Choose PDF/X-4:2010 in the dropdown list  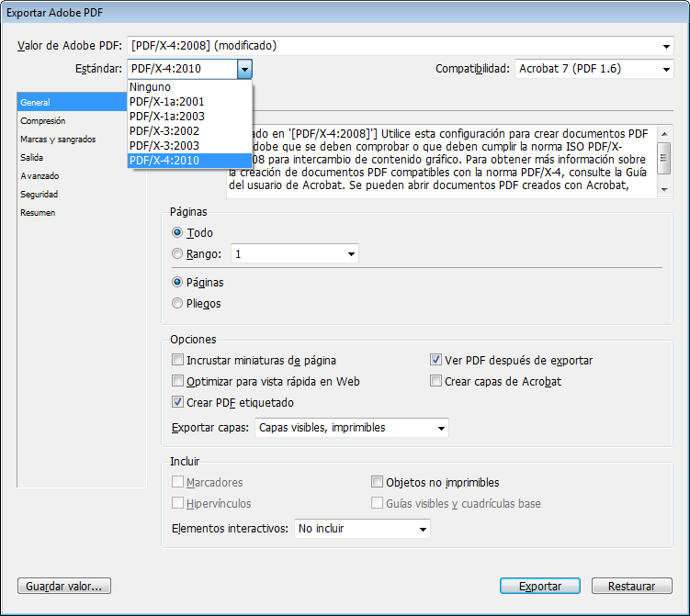pyautogui.click(x=189, y=161)
